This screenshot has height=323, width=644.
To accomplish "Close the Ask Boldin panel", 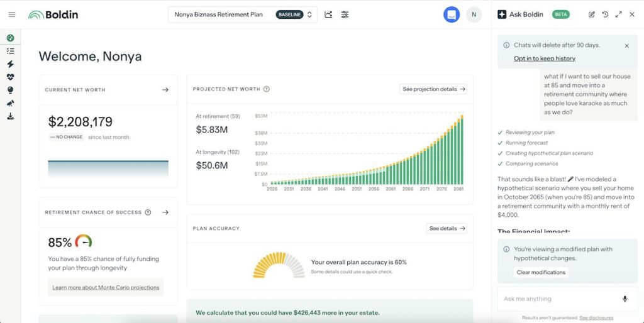I will pos(632,14).
